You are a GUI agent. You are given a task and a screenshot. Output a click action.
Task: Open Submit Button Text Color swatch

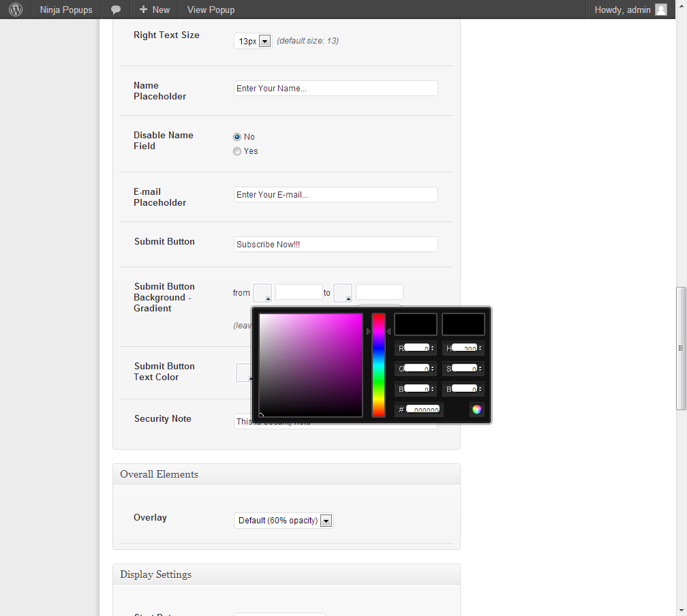(x=244, y=373)
